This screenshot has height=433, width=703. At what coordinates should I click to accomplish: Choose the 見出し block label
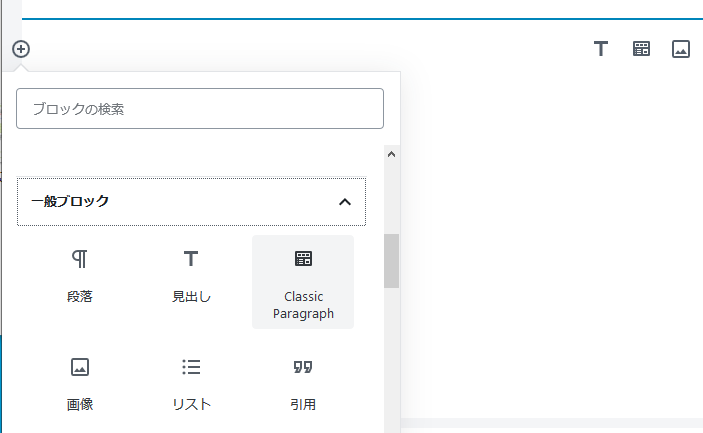[x=191, y=297]
